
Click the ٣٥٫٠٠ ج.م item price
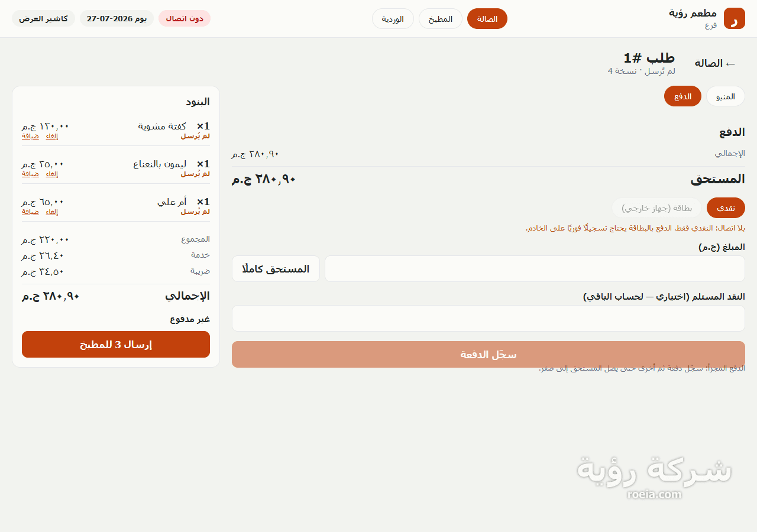[43, 164]
